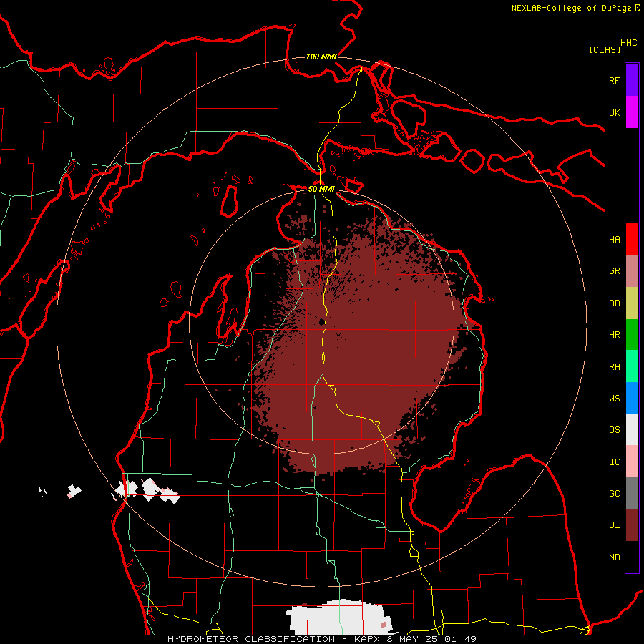Click the BI dark red legend swatch

coord(632,525)
